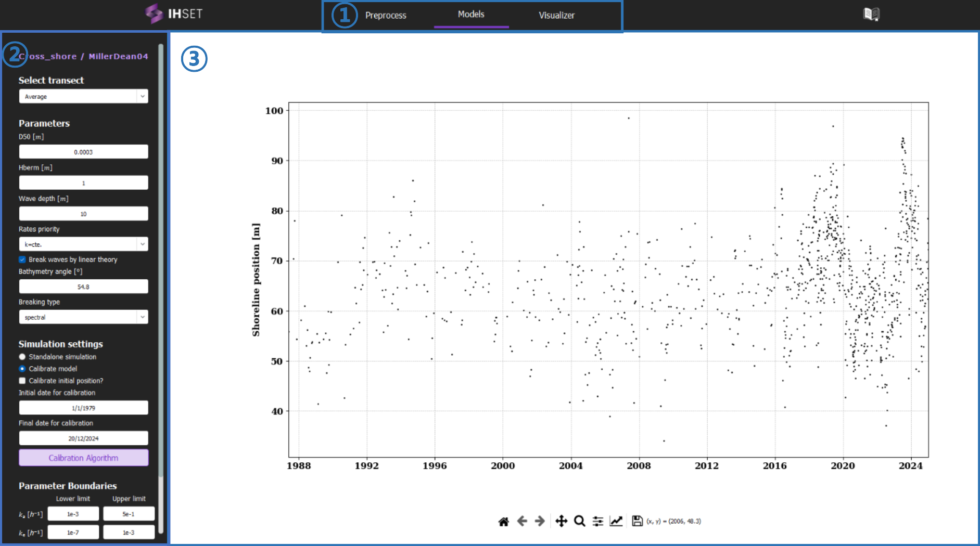Image resolution: width=980 pixels, height=546 pixels.
Task: Enable Calibrate initial position checkbox
Action: (x=22, y=381)
